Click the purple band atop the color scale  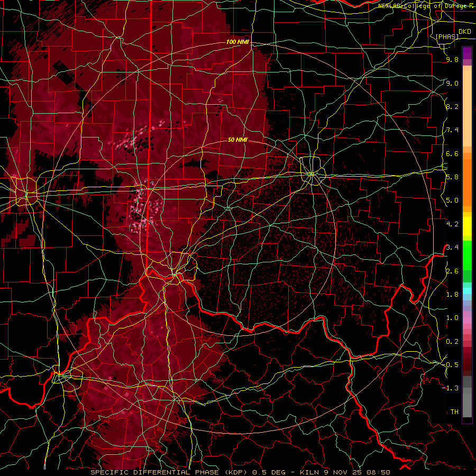click(467, 53)
